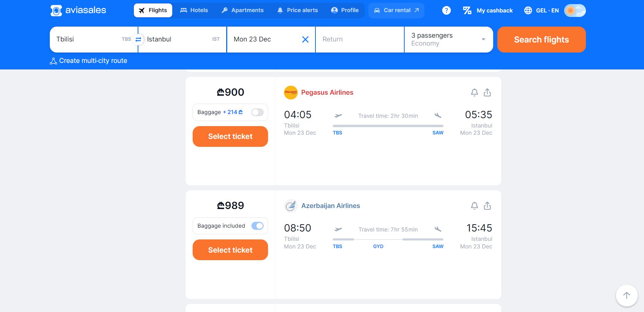Set price alert bell on Azerbaijan flight

point(475,206)
